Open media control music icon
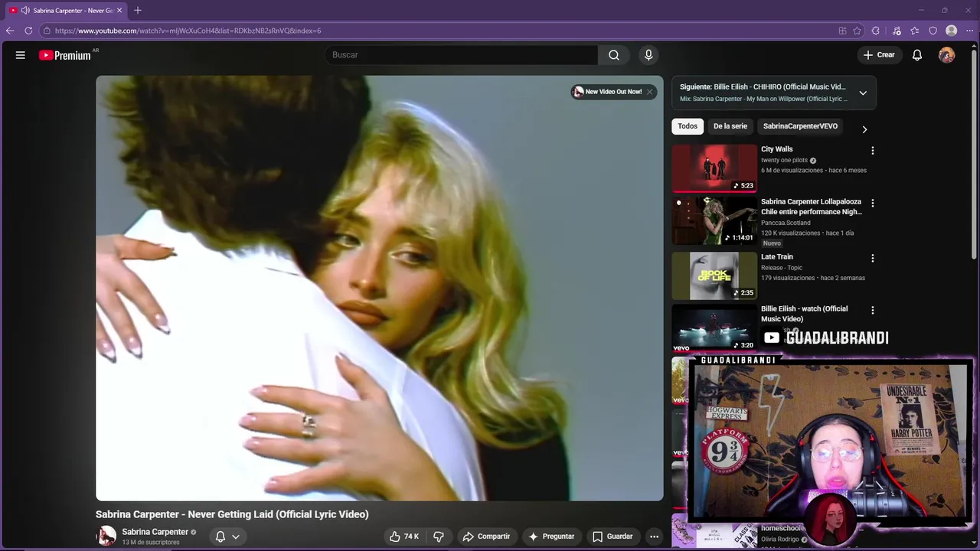The width and height of the screenshot is (980, 551). tap(897, 31)
